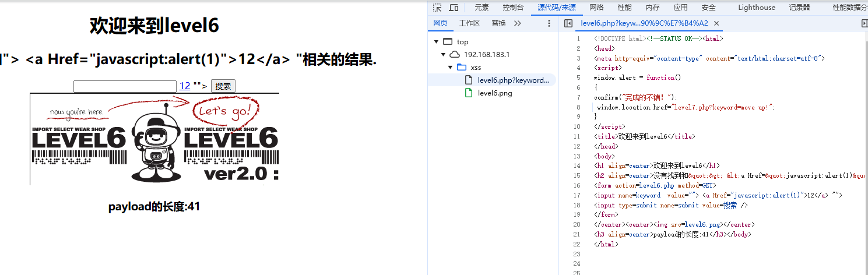Toggle the debugger sidebar icon at right
The width and height of the screenshot is (868, 275).
(x=865, y=23)
